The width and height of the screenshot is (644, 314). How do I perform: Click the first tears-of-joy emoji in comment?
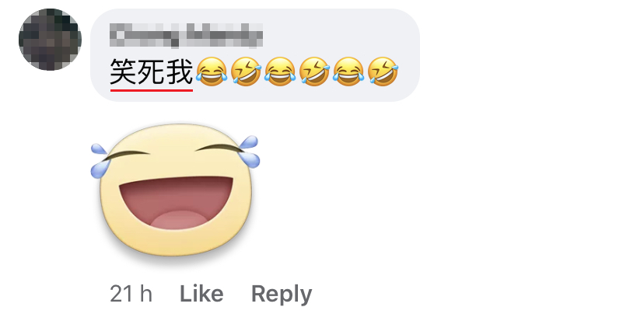tap(211, 72)
